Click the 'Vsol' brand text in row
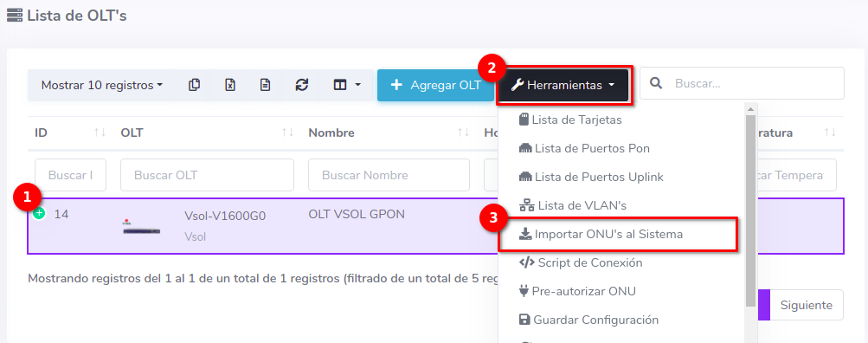 coord(195,237)
